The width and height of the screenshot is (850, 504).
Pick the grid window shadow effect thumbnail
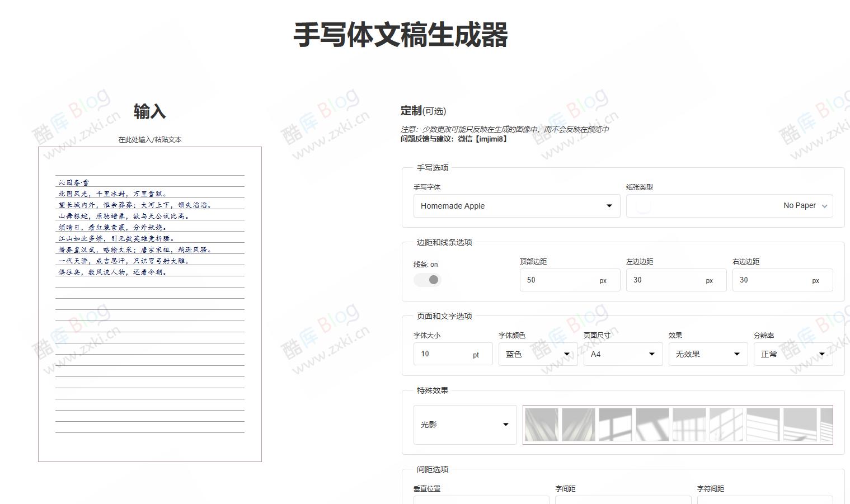pyautogui.click(x=689, y=424)
